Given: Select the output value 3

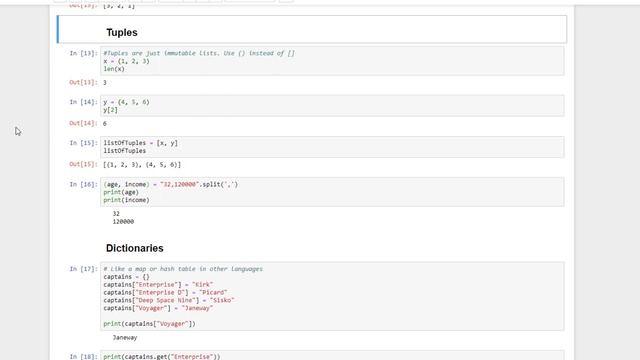Looking at the screenshot, I should click(x=105, y=83).
